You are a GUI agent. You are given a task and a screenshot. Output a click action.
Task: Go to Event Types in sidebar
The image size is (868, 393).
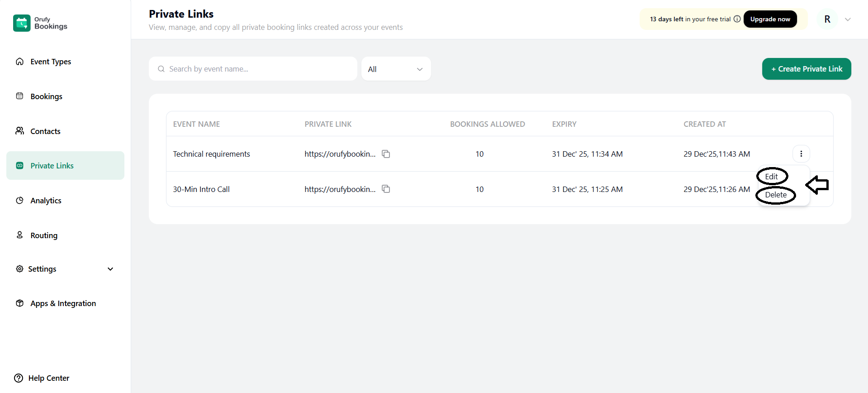tap(51, 62)
